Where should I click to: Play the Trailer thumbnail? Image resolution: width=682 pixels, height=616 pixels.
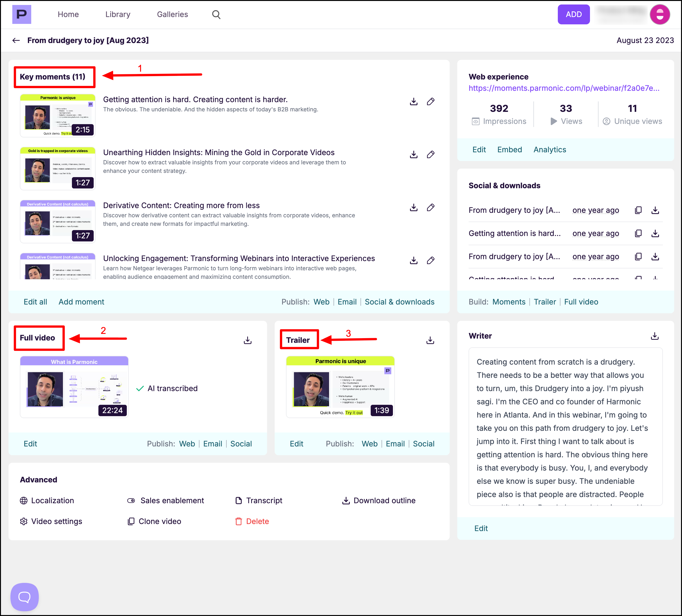tap(340, 387)
